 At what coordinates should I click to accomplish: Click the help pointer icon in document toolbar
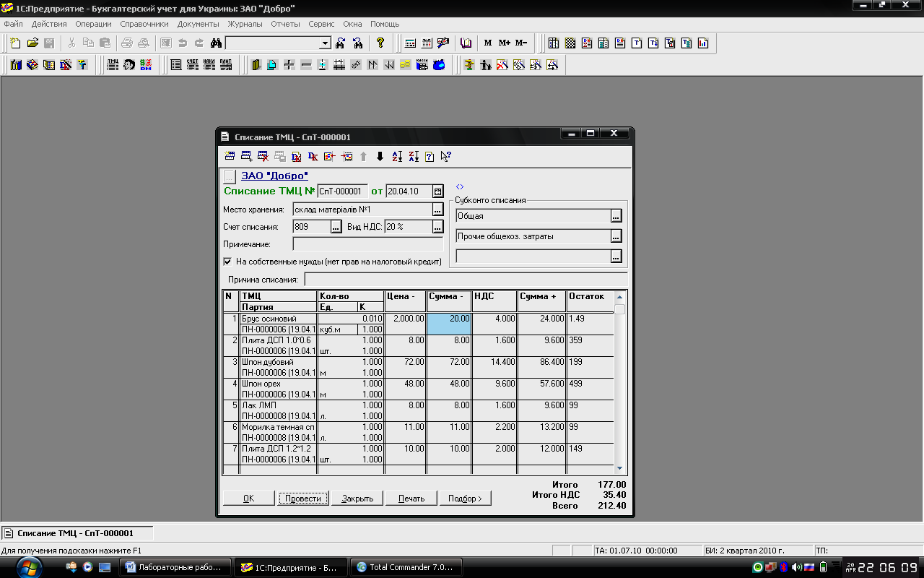[x=446, y=156]
